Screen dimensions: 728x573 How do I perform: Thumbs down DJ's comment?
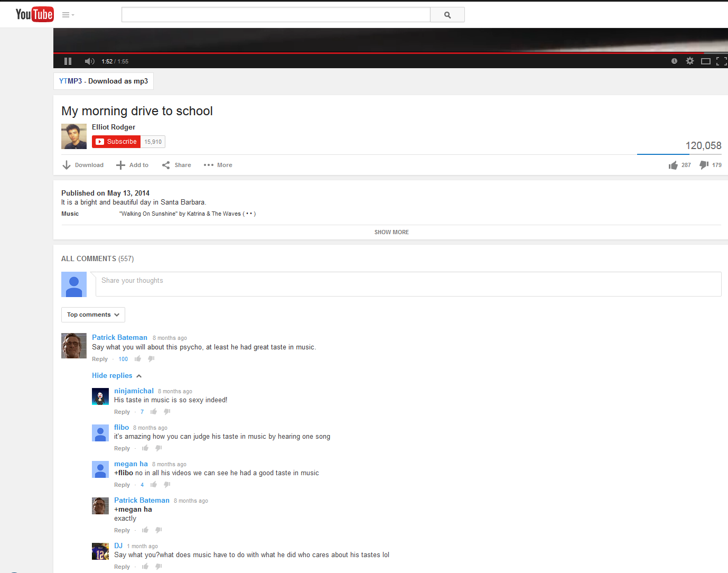159,567
